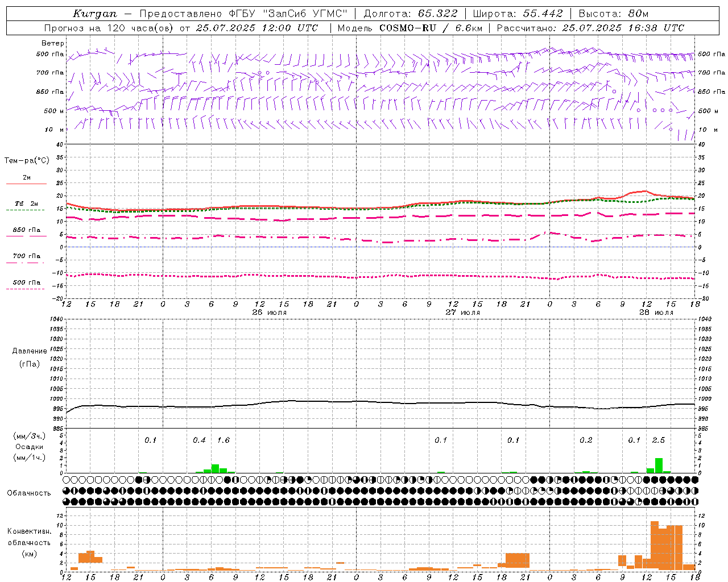
Task: Click the Td 2м legend label
Action: coord(26,203)
